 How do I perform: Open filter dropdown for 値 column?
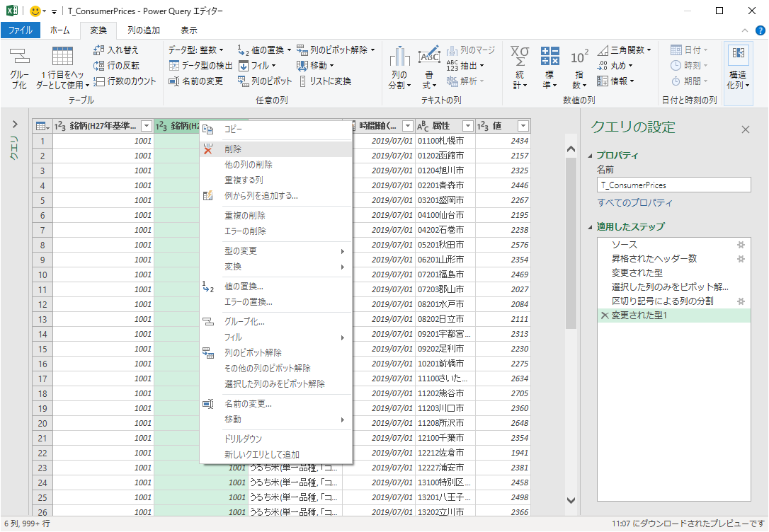523,126
